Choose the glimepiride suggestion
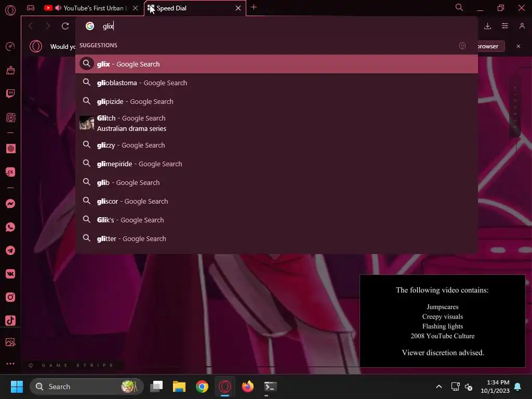Viewport: 532px width, 399px height. (276, 164)
